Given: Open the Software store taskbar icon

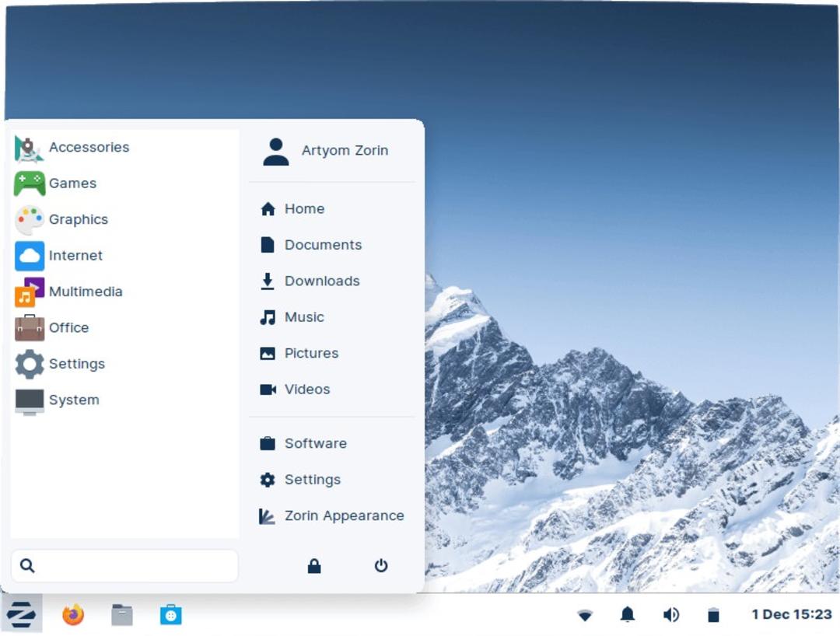Looking at the screenshot, I should tap(171, 614).
